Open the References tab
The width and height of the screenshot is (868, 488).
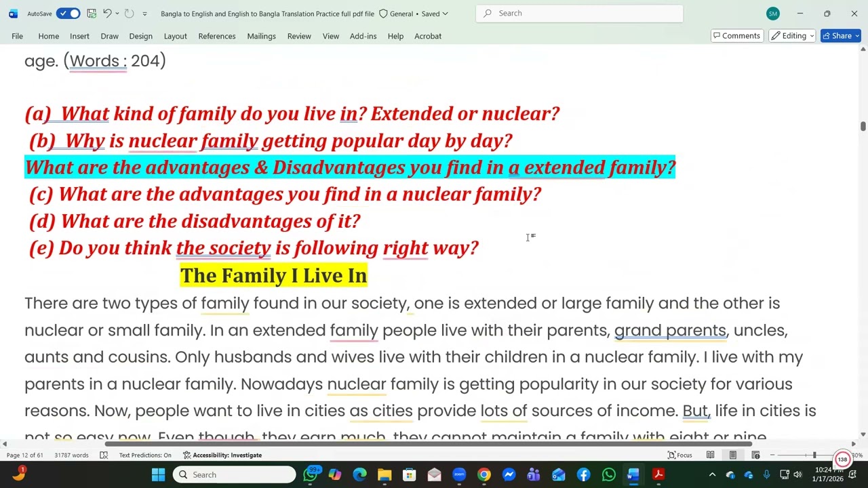(217, 36)
